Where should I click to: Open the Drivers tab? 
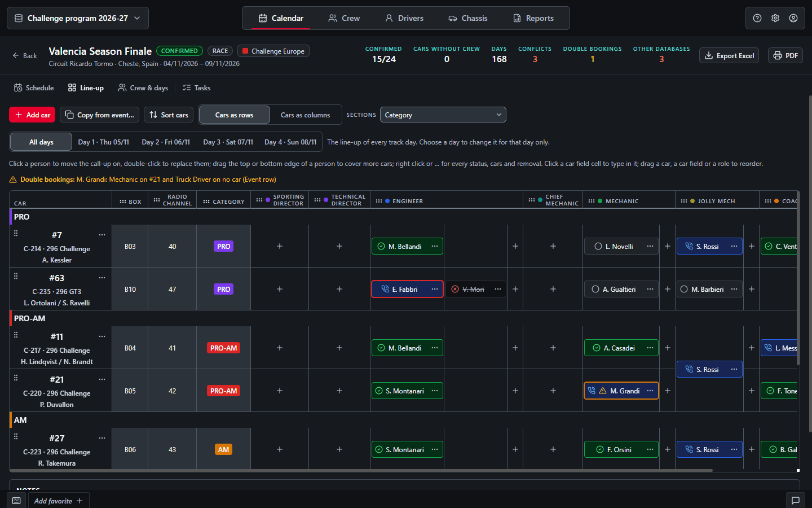tap(404, 18)
